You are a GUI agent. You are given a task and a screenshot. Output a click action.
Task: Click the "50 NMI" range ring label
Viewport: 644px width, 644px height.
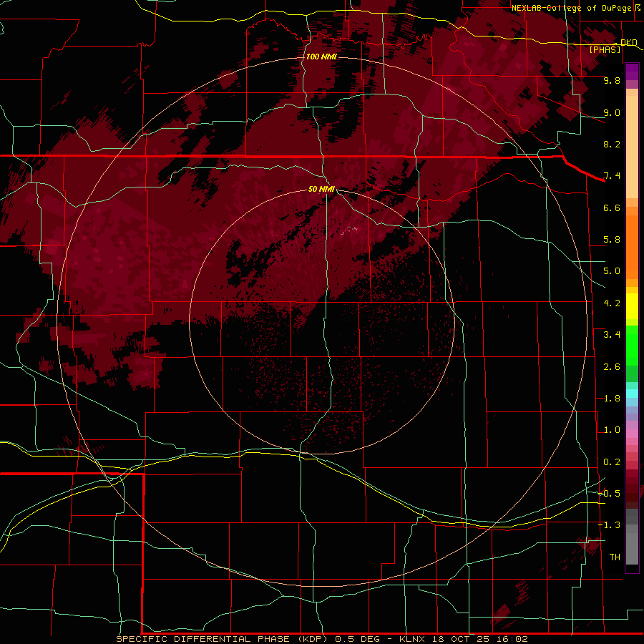tap(321, 190)
